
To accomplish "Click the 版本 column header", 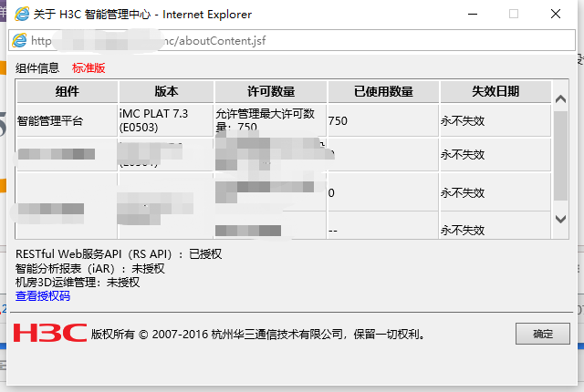I will (166, 91).
